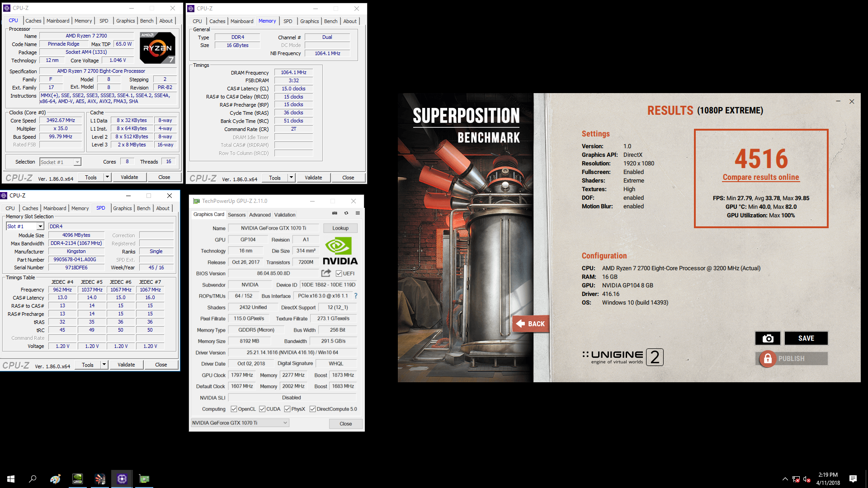The image size is (868, 488).
Task: Click the BACK button in Superposition
Action: (x=531, y=324)
